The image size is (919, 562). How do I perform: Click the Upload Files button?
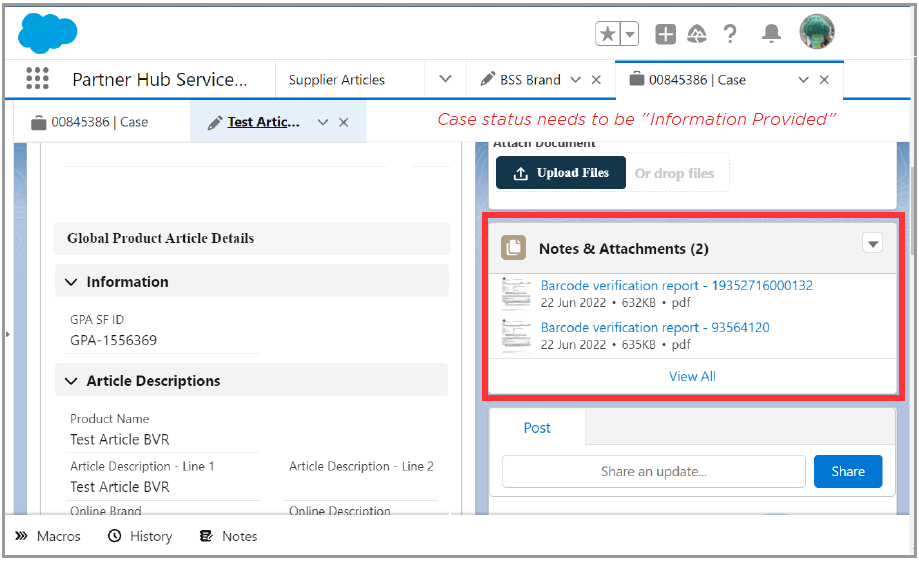561,173
